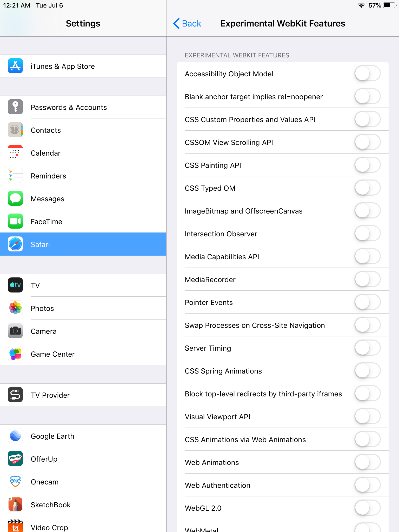Enable Intersection Observer toggle
Screen dimensions: 399x532
(368, 234)
